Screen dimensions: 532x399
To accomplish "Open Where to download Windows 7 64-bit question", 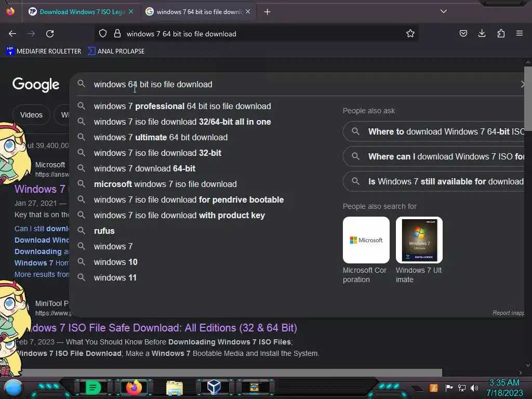I will [x=434, y=131].
